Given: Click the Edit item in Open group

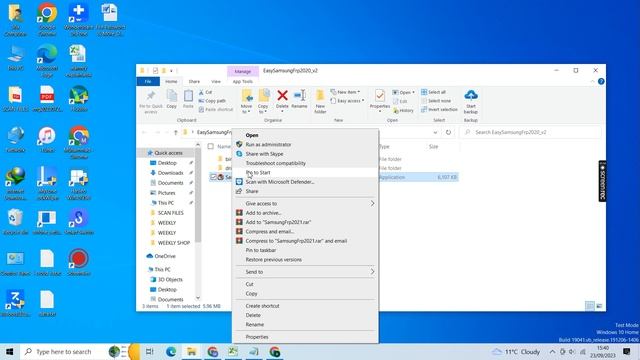Looking at the screenshot, I should [400, 101].
